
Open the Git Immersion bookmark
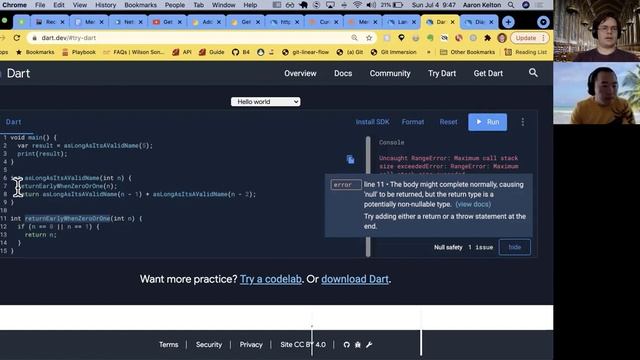pos(393,52)
